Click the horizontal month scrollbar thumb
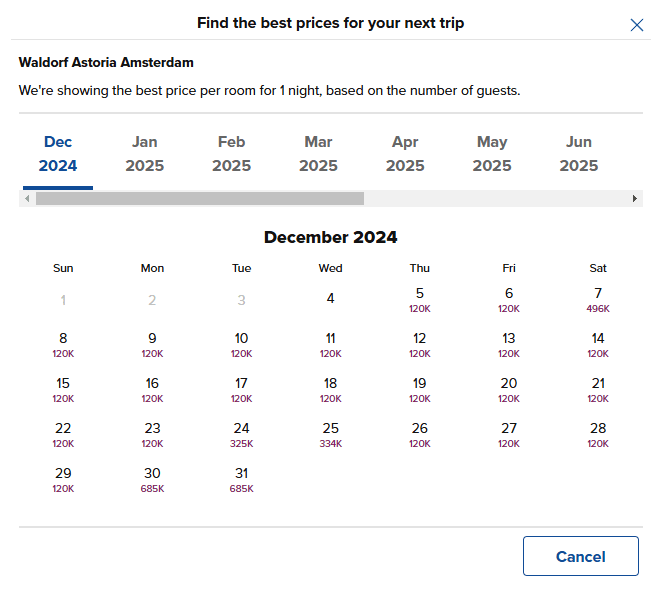Image resolution: width=661 pixels, height=591 pixels. click(x=200, y=199)
